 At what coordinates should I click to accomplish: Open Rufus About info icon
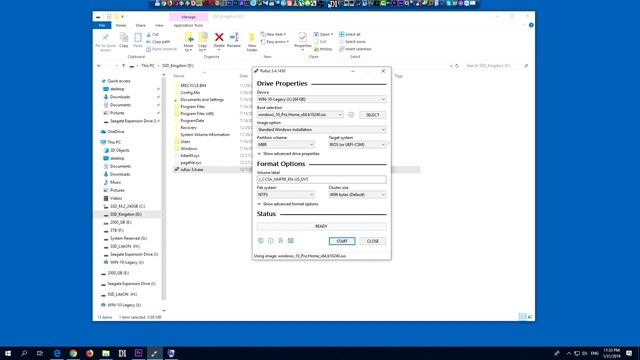tap(271, 241)
